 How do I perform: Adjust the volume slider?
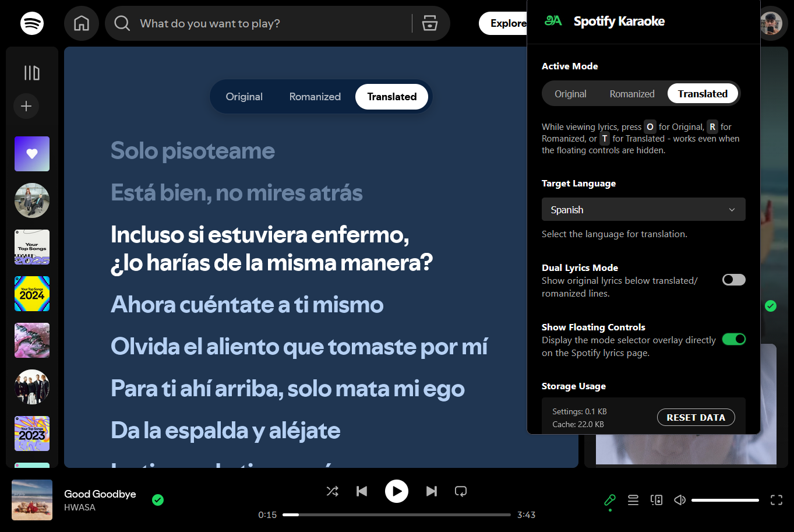725,500
